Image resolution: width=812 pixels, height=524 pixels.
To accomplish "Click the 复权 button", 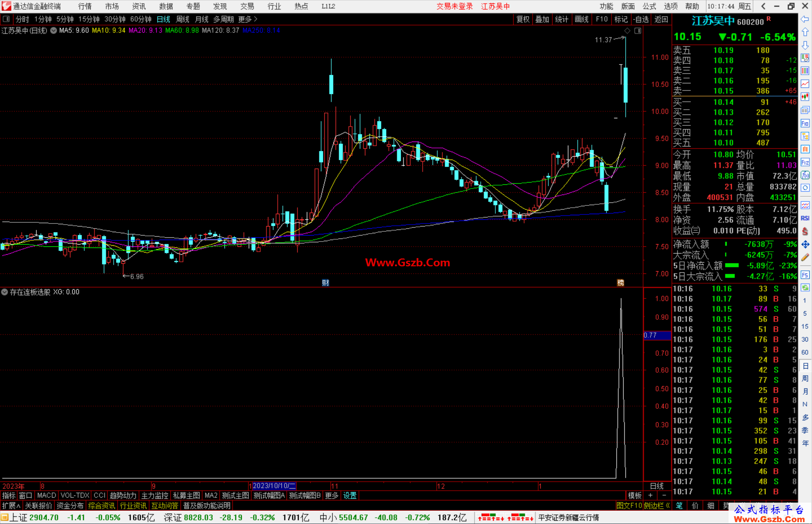I will tap(523, 19).
